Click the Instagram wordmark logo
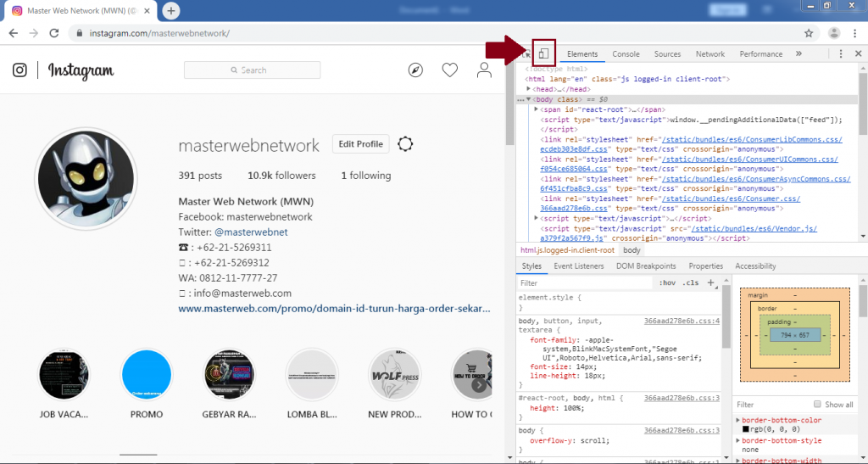The height and width of the screenshot is (464, 868). pyautogui.click(x=81, y=71)
